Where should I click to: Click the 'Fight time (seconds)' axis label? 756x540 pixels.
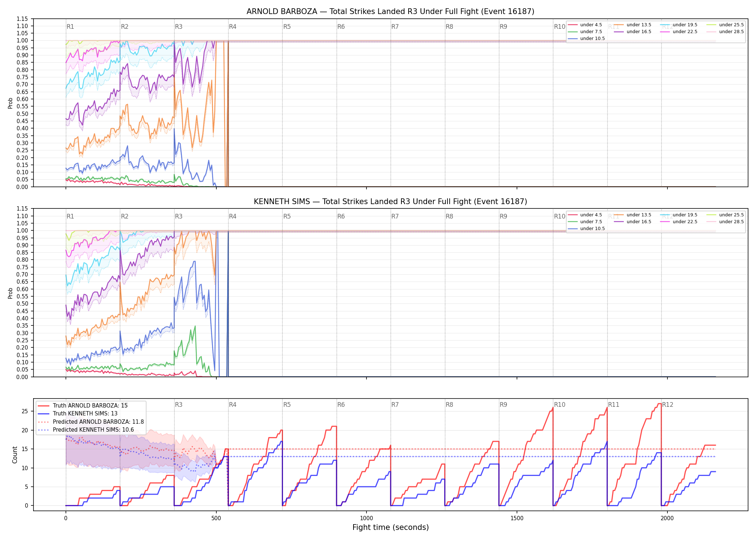[391, 527]
